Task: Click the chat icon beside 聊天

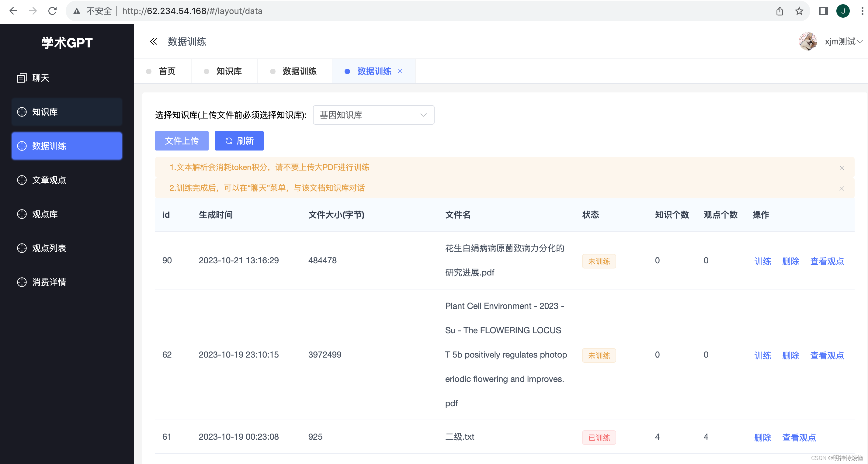Action: 22,78
